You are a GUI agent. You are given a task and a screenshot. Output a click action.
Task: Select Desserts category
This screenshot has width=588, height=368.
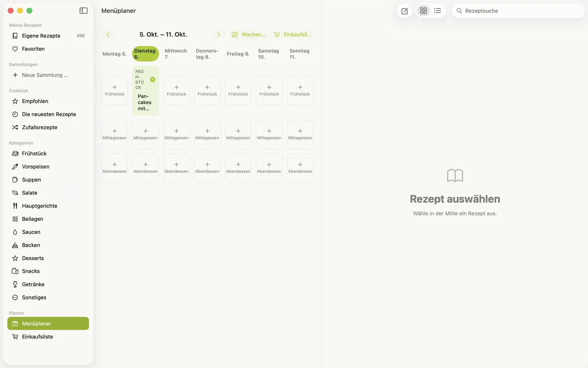48,258
